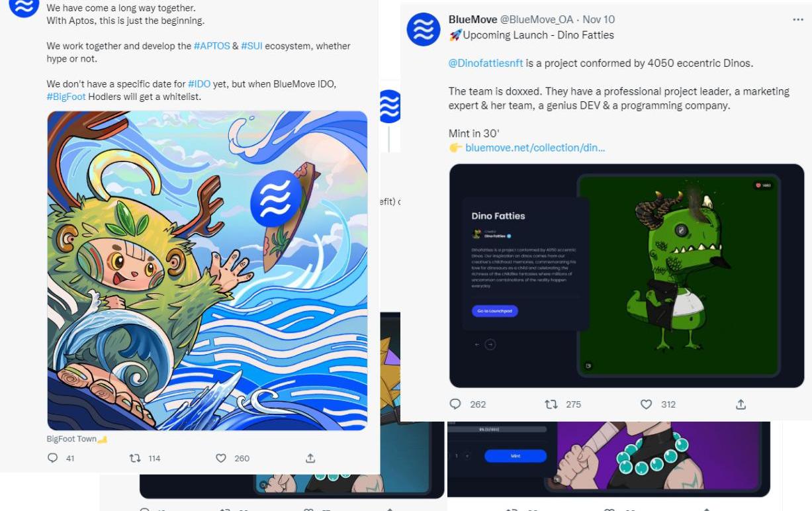Open bluemove.net collection link
Viewport: 812px width, 511px height.
pyautogui.click(x=535, y=148)
